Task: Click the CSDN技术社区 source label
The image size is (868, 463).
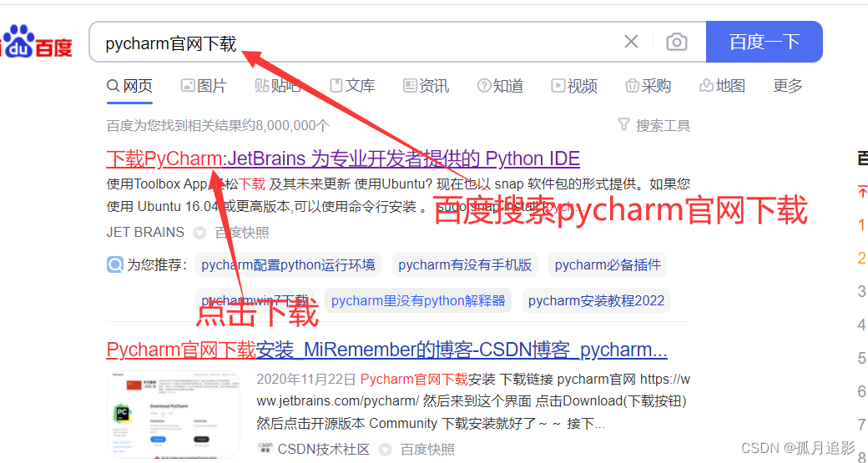Action: (323, 449)
